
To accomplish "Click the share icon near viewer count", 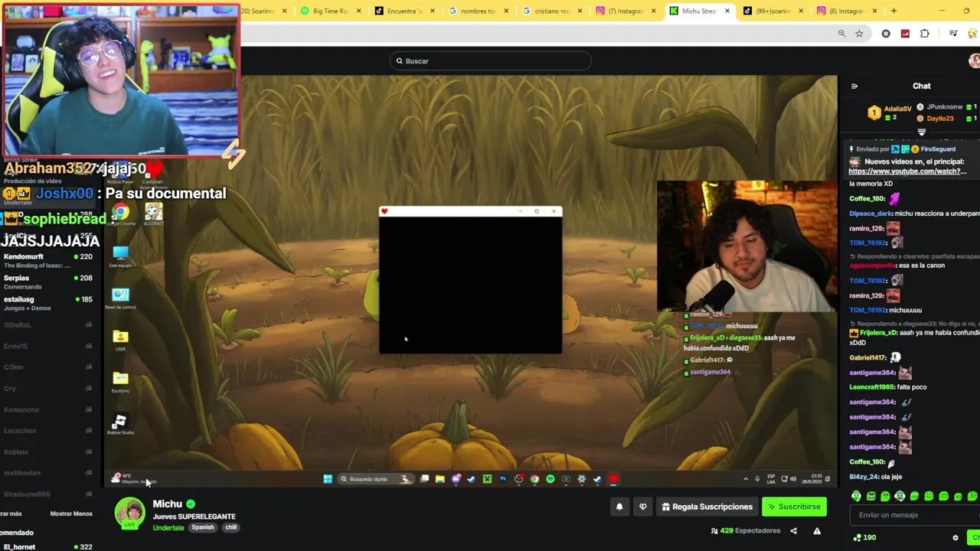I will pyautogui.click(x=793, y=530).
